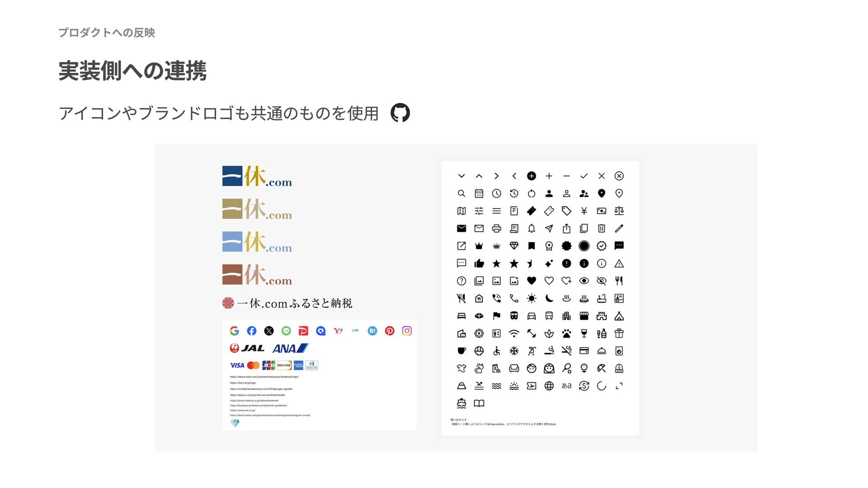Select the navy blue ikyu.com logo
Screen dimensions: 868x488
(x=257, y=177)
